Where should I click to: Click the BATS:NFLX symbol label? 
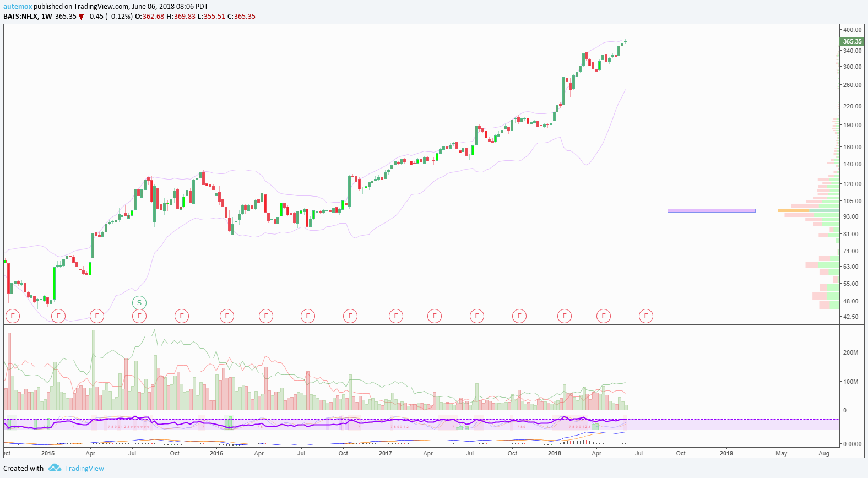point(21,17)
